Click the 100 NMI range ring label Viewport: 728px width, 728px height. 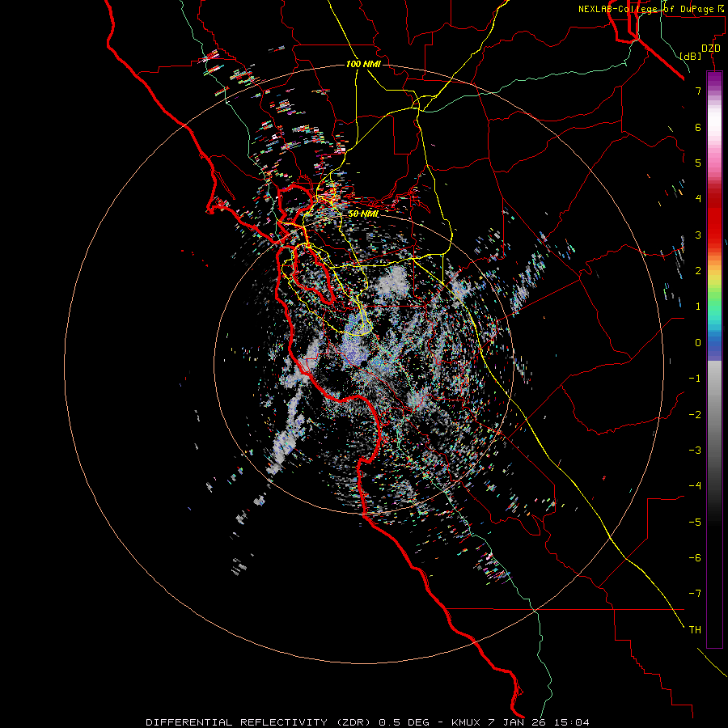click(x=363, y=64)
